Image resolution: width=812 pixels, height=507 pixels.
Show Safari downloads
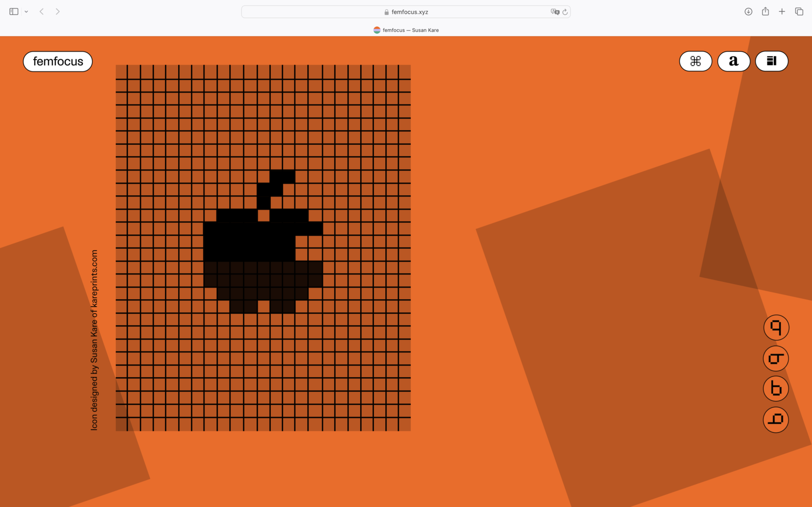[x=748, y=12]
